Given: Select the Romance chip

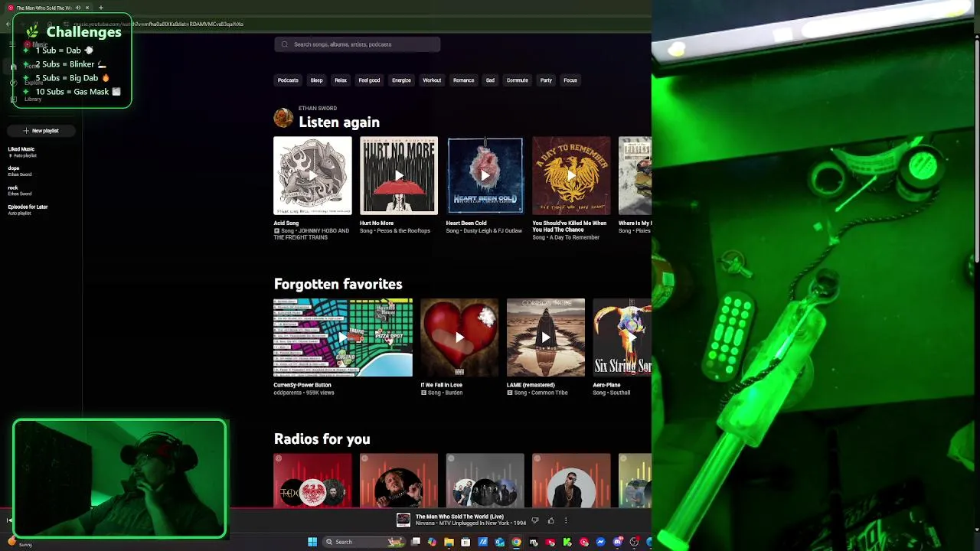Looking at the screenshot, I should point(463,80).
